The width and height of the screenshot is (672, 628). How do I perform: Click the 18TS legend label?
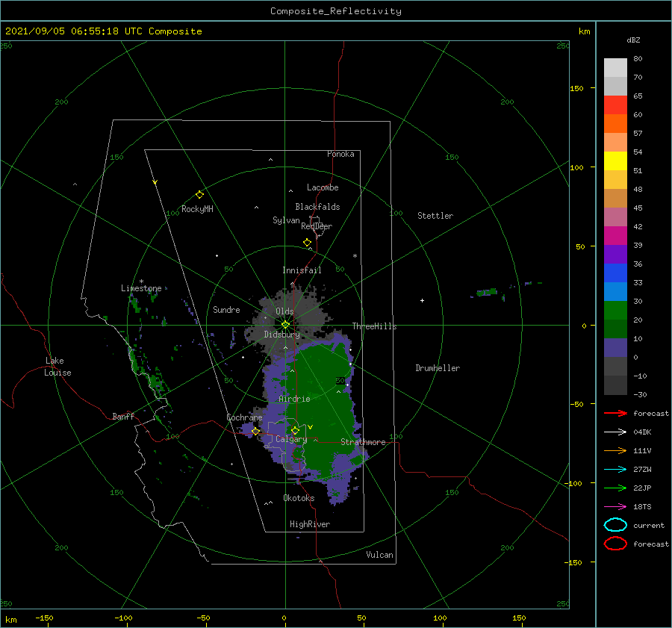coord(642,507)
